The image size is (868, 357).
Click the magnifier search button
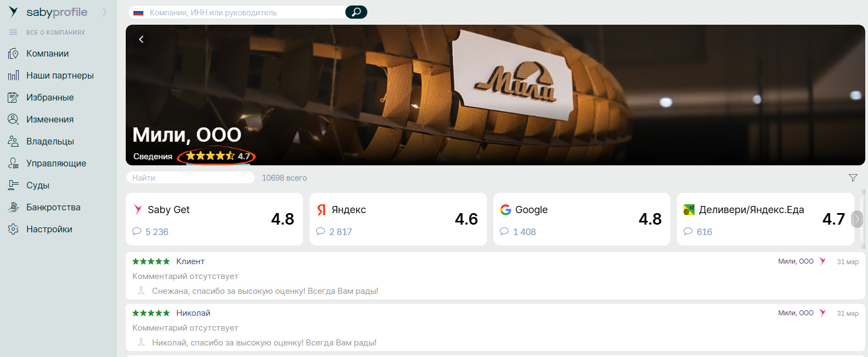(356, 12)
